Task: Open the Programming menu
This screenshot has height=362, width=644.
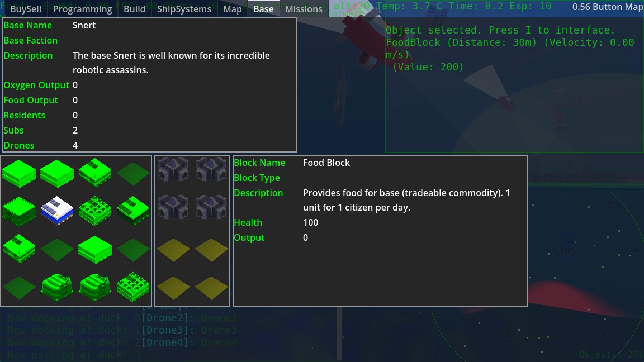Action: (x=82, y=9)
